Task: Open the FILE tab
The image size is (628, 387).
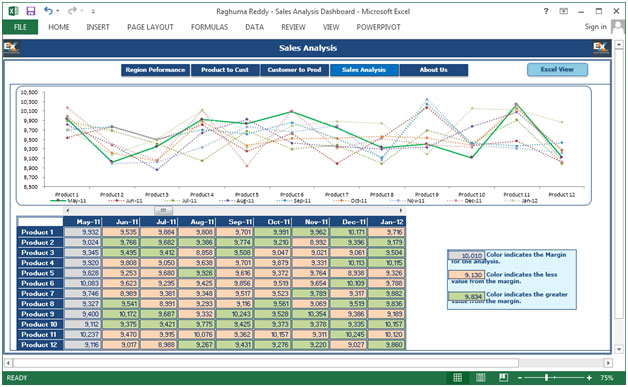Action: pos(20,27)
